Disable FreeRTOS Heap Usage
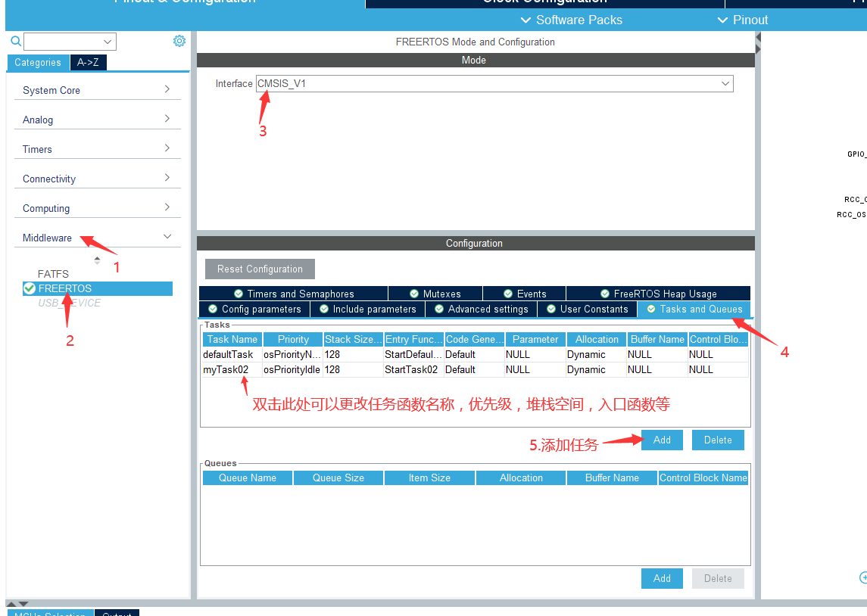The image size is (867, 616). (604, 293)
